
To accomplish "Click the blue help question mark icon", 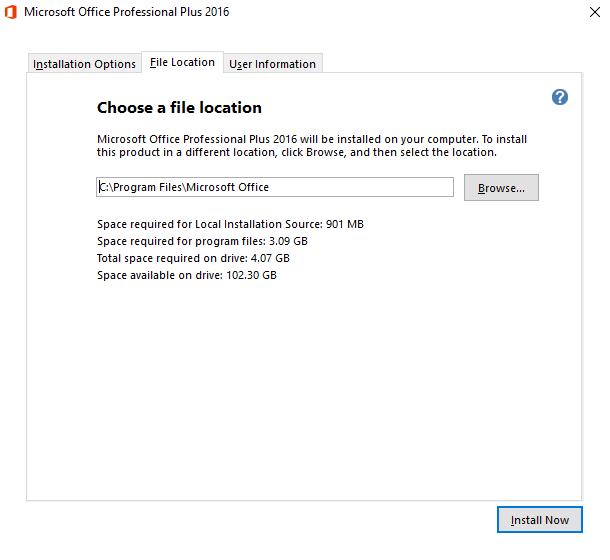I will pyautogui.click(x=560, y=97).
